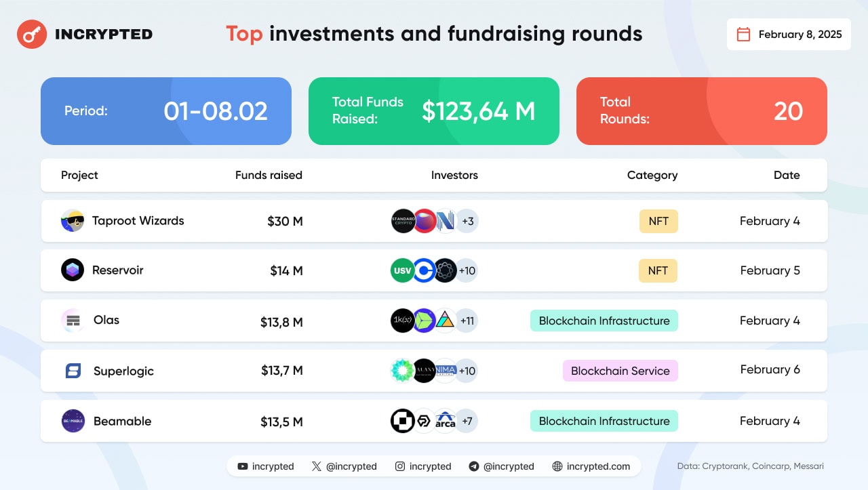Screen dimensions: 868x490
Task: Click the USV investor logo in Reservoir row
Action: [x=403, y=270]
